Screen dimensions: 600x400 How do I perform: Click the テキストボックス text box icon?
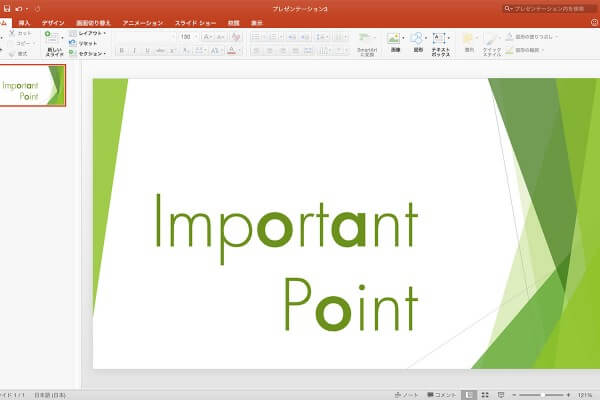439,38
